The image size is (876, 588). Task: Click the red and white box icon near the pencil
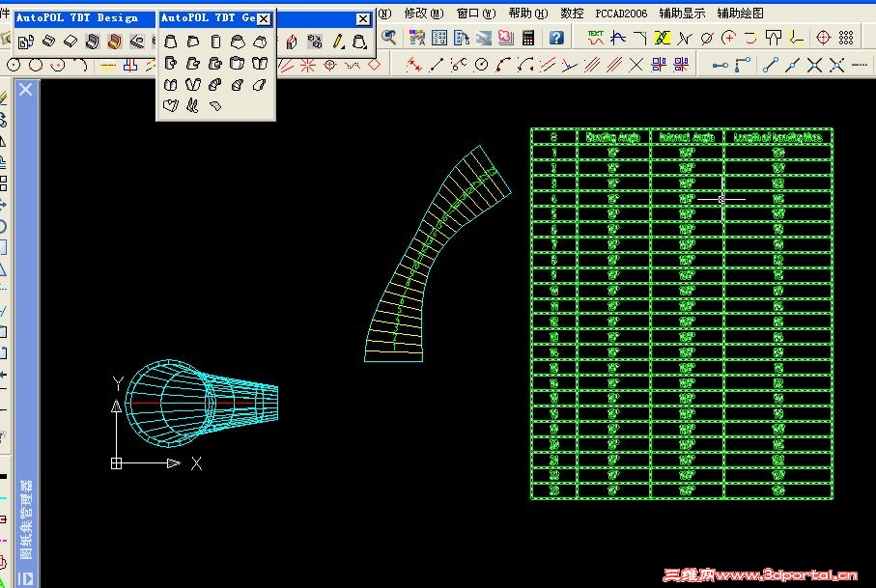(x=292, y=42)
